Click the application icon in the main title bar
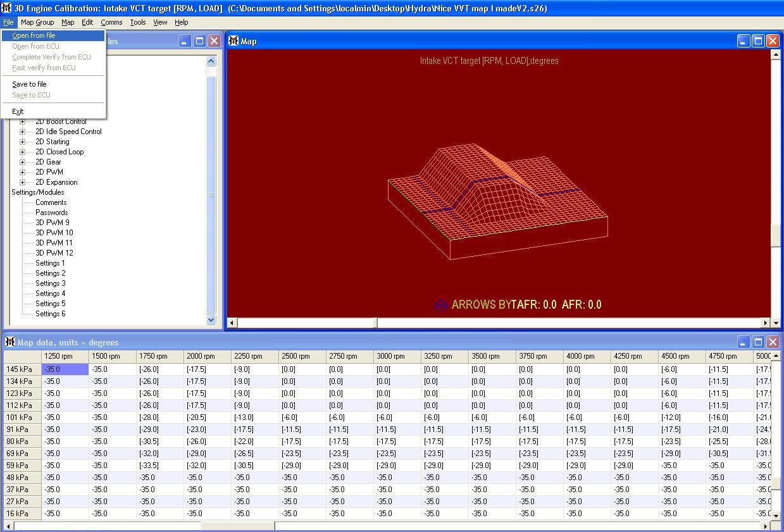Viewport: 784px width, 532px height. tap(6, 8)
